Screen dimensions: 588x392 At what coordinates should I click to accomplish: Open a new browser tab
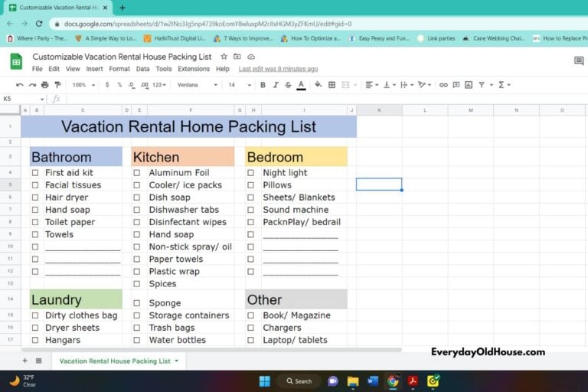pyautogui.click(x=122, y=8)
